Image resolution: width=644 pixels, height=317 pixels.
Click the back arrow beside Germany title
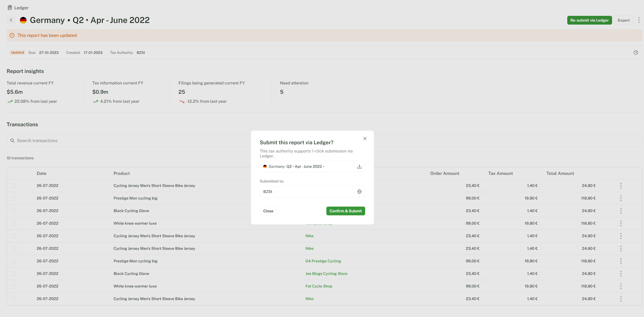tap(11, 20)
